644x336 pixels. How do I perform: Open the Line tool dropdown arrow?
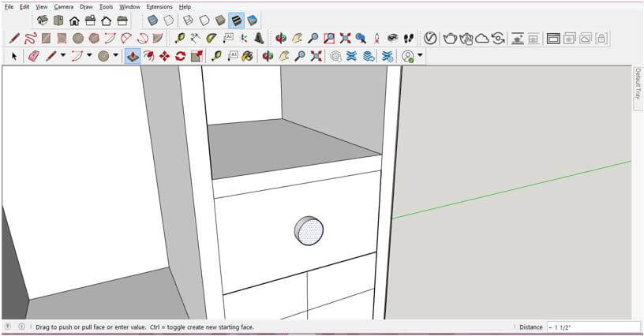point(64,56)
